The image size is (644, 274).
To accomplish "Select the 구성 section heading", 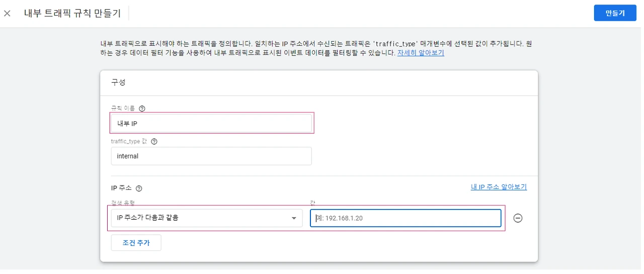I will pyautogui.click(x=118, y=82).
